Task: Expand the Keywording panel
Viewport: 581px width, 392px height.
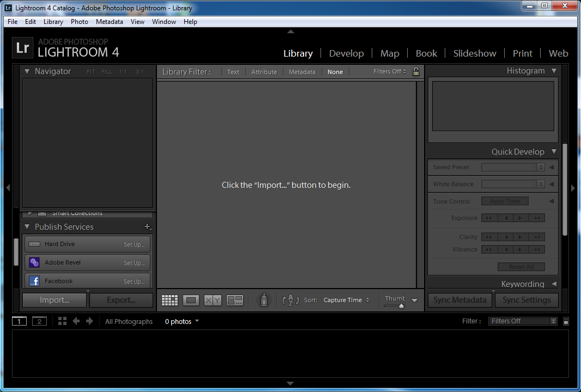Action: pyautogui.click(x=554, y=284)
